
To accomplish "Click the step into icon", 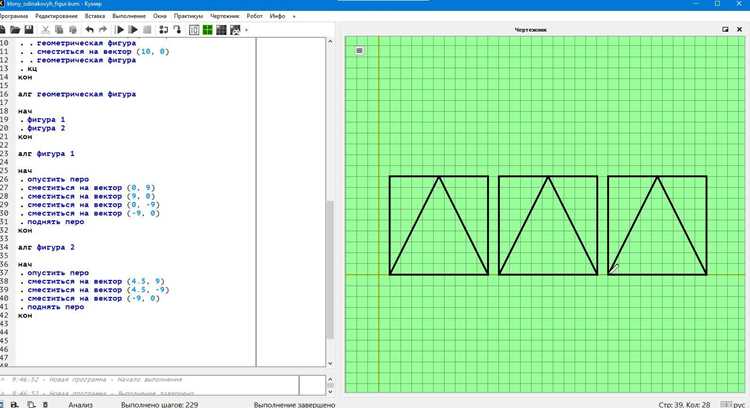I will point(177,30).
